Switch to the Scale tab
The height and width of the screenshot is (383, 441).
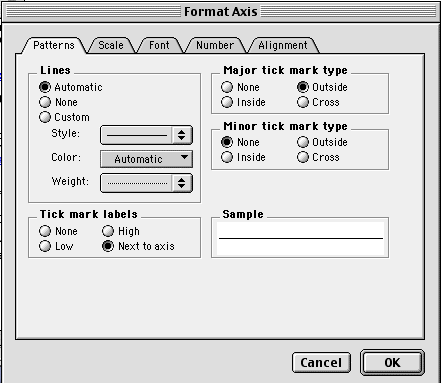[111, 45]
